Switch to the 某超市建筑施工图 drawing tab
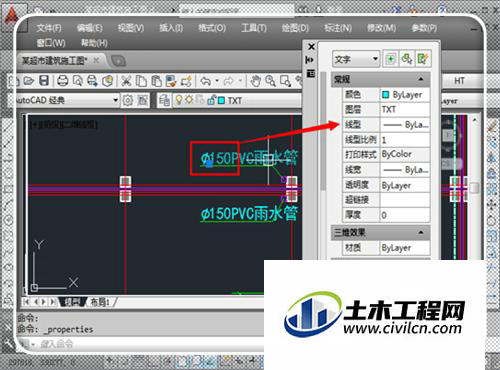 point(55,61)
